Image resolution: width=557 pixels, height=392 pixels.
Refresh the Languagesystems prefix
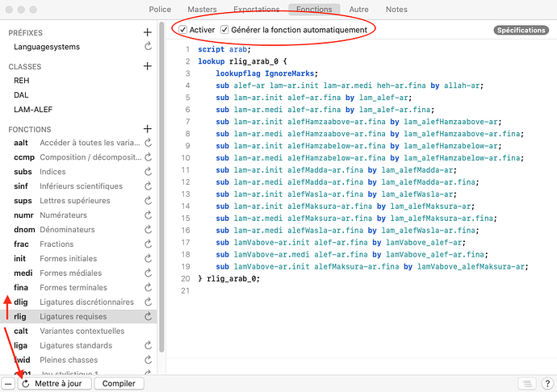point(148,47)
